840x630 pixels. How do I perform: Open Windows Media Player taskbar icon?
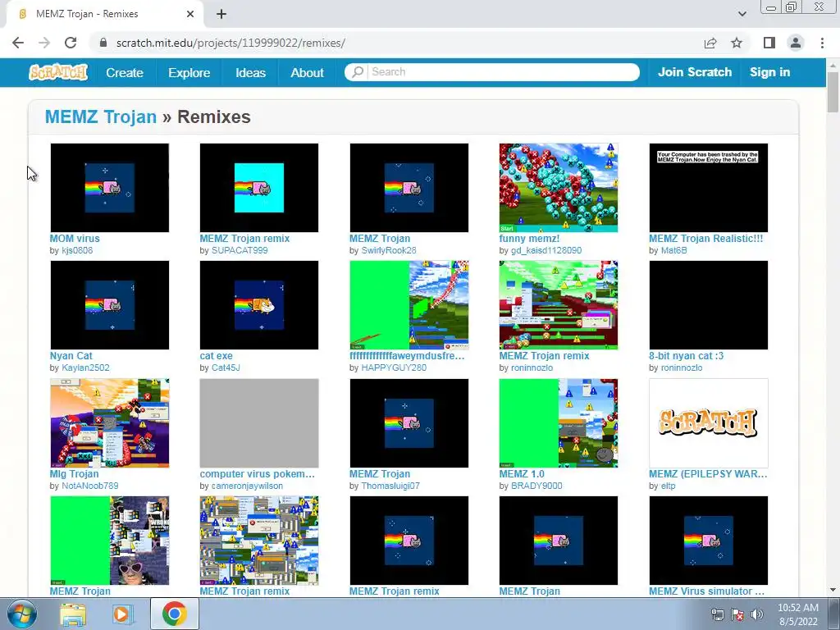point(123,614)
